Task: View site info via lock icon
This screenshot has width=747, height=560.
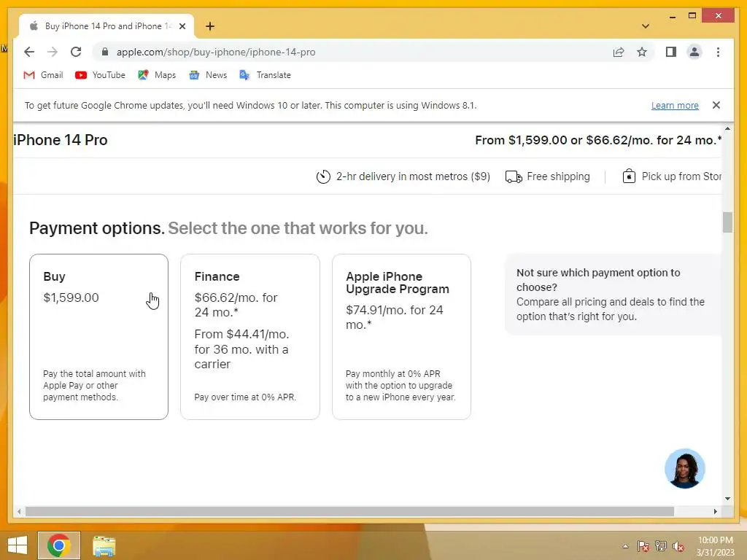Action: [105, 52]
